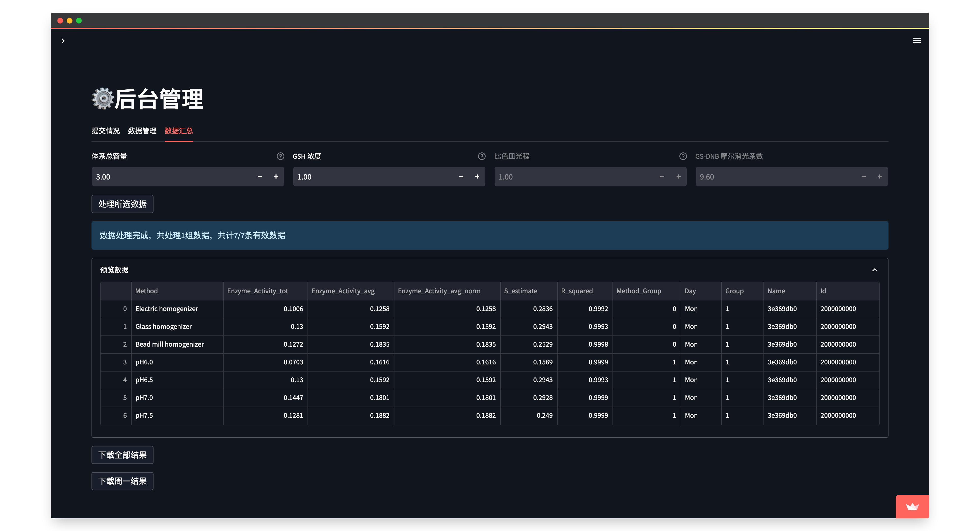The height and width of the screenshot is (531, 980).
Task: Click the 0.1272 total activity value
Action: click(x=265, y=344)
